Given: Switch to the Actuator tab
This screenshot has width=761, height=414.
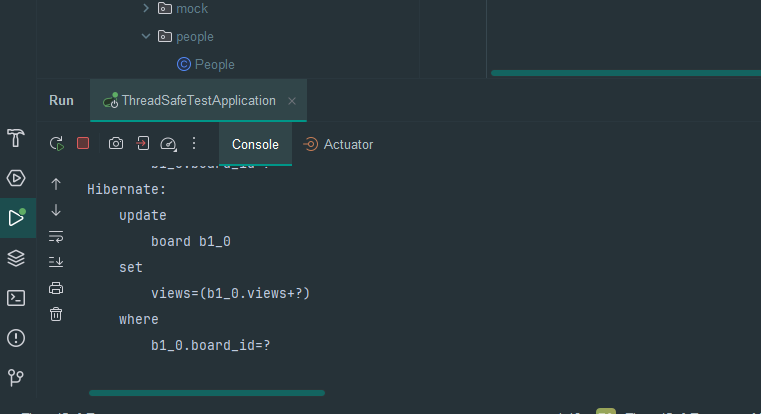Looking at the screenshot, I should (x=338, y=144).
